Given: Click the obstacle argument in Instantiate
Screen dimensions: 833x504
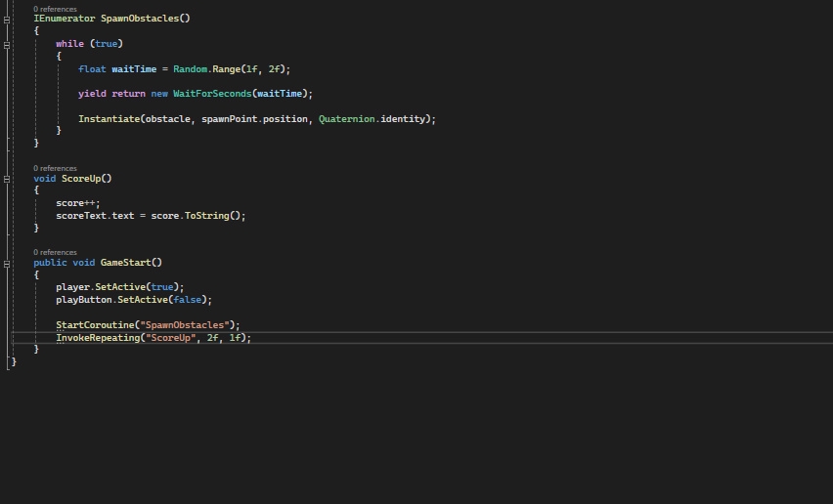Looking at the screenshot, I should 167,119.
